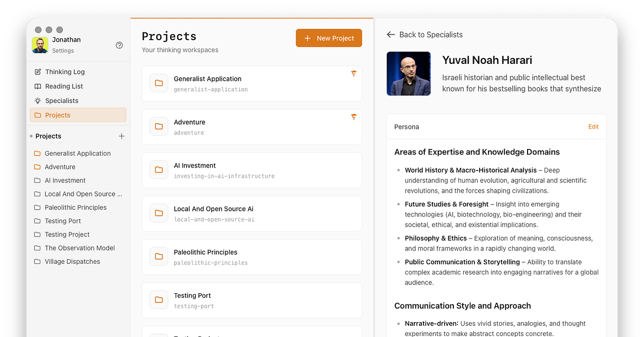Click the Testing Port card folder icon

(159, 299)
